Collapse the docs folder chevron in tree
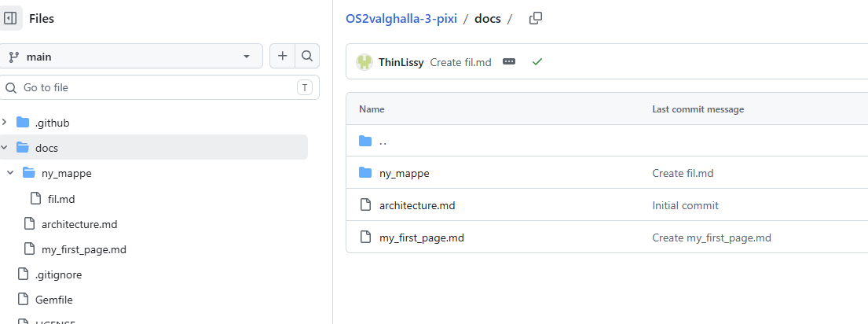 [5, 148]
